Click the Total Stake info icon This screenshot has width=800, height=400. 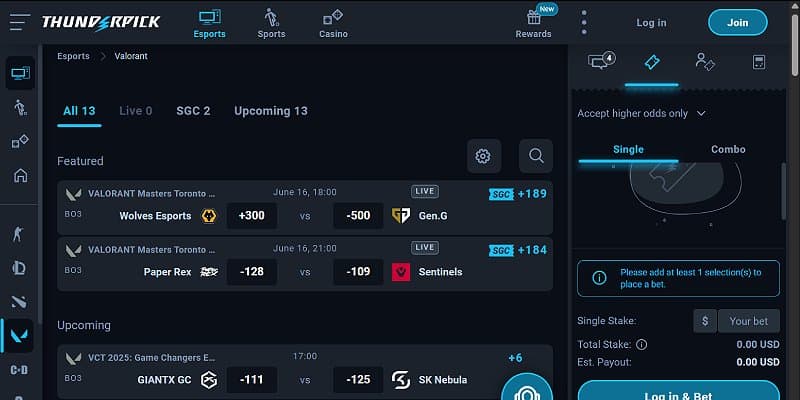(x=642, y=344)
